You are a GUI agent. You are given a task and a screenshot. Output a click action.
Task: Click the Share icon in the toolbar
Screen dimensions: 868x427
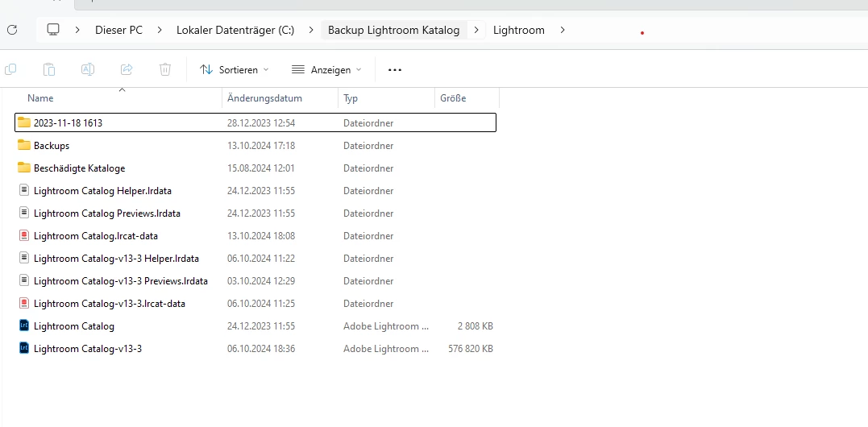(127, 70)
